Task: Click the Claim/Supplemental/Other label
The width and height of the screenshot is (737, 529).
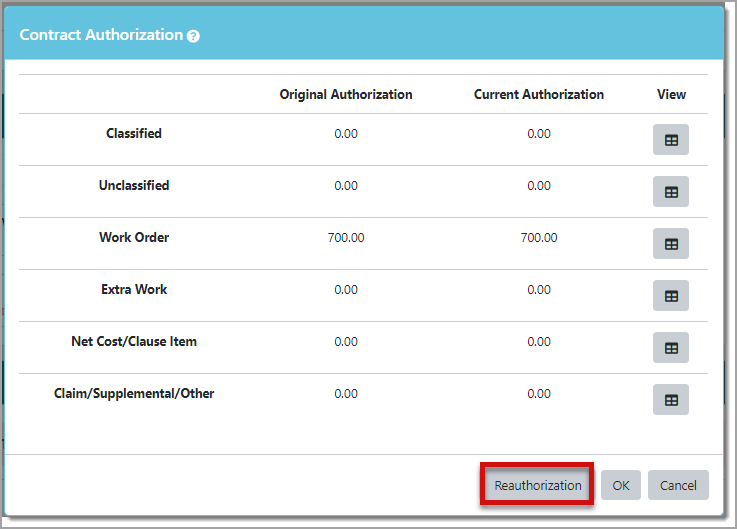Action: tap(134, 394)
